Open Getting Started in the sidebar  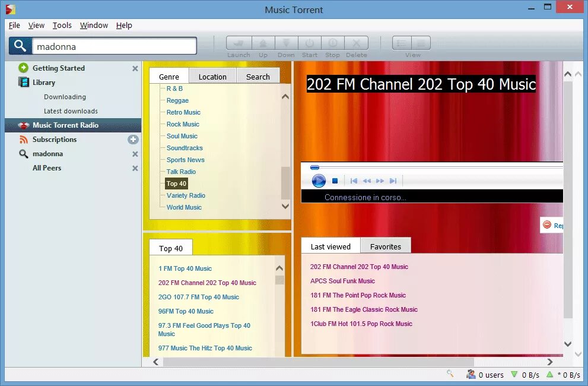(x=59, y=68)
